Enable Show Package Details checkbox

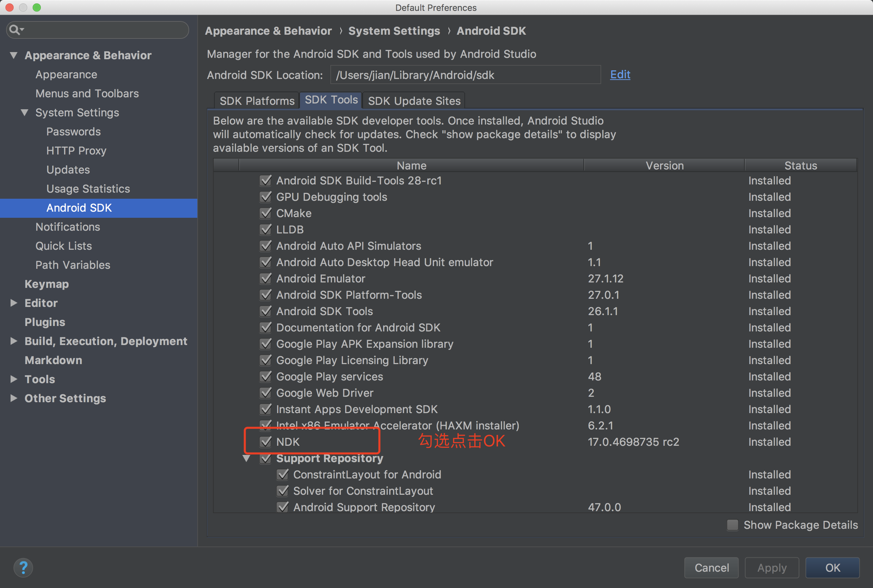[x=732, y=525]
